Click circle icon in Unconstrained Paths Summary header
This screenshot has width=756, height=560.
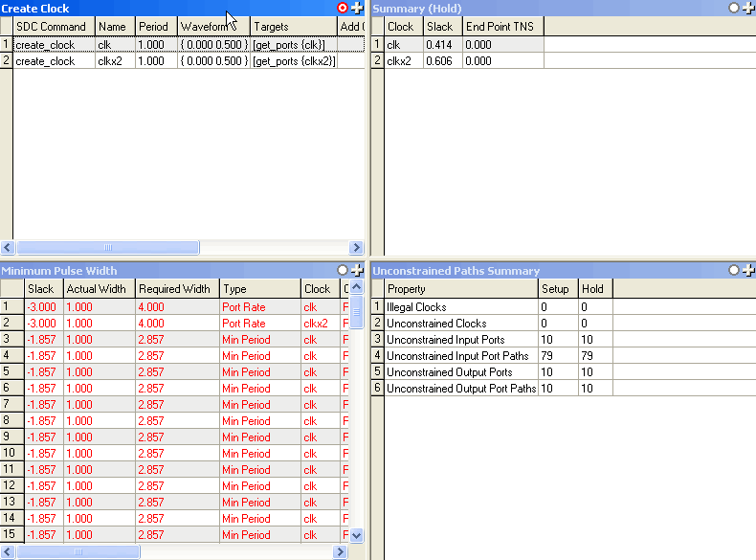pyautogui.click(x=734, y=271)
